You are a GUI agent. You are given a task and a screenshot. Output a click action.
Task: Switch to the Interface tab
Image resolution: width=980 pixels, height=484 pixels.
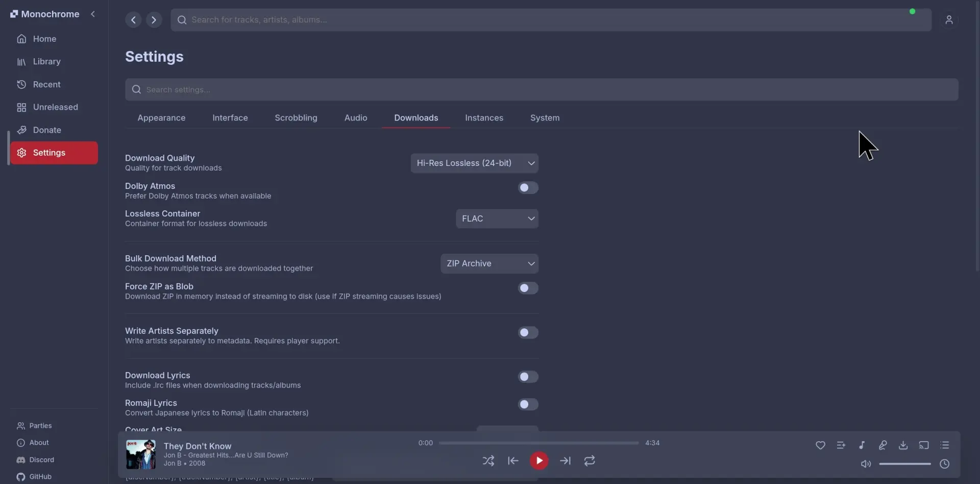pyautogui.click(x=230, y=118)
